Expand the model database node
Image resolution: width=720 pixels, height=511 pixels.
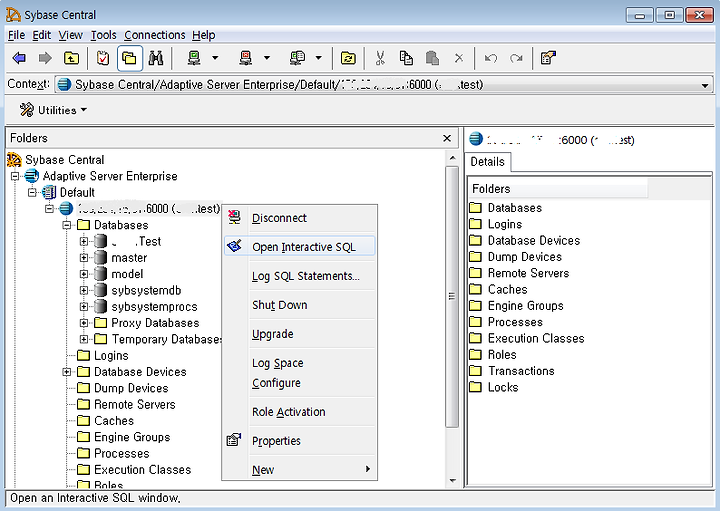(84, 274)
